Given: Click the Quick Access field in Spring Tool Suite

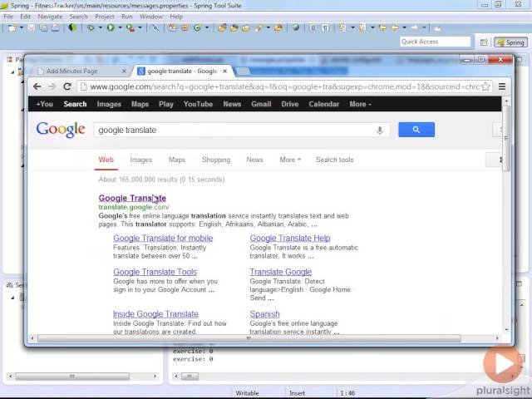Looking at the screenshot, I should tap(435, 42).
